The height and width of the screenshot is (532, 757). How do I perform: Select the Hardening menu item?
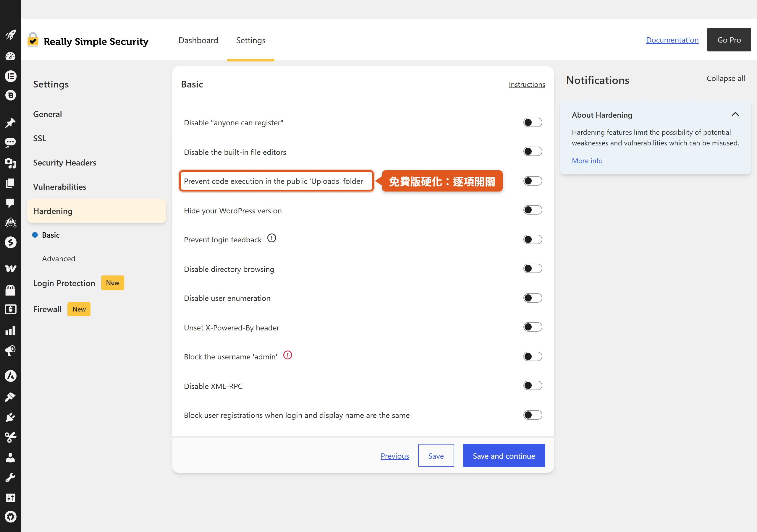[x=97, y=211]
